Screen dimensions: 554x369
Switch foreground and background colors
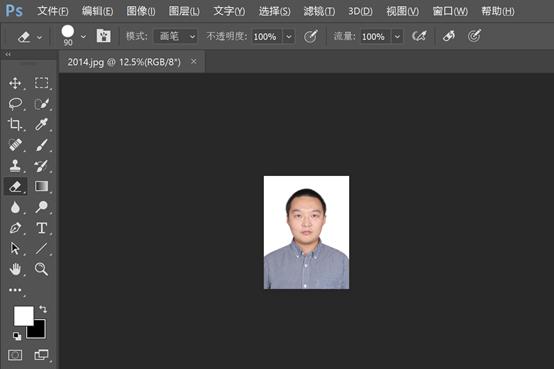pos(43,309)
